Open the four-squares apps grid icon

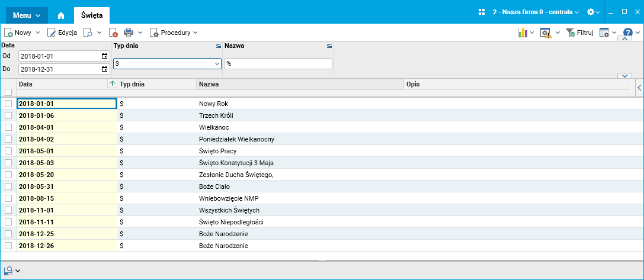point(482,12)
